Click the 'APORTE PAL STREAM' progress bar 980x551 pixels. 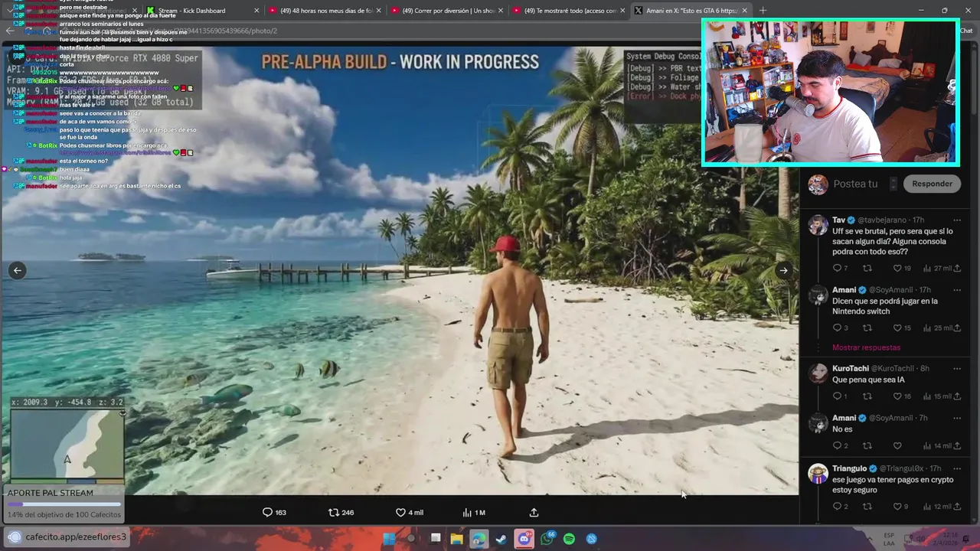(x=64, y=504)
